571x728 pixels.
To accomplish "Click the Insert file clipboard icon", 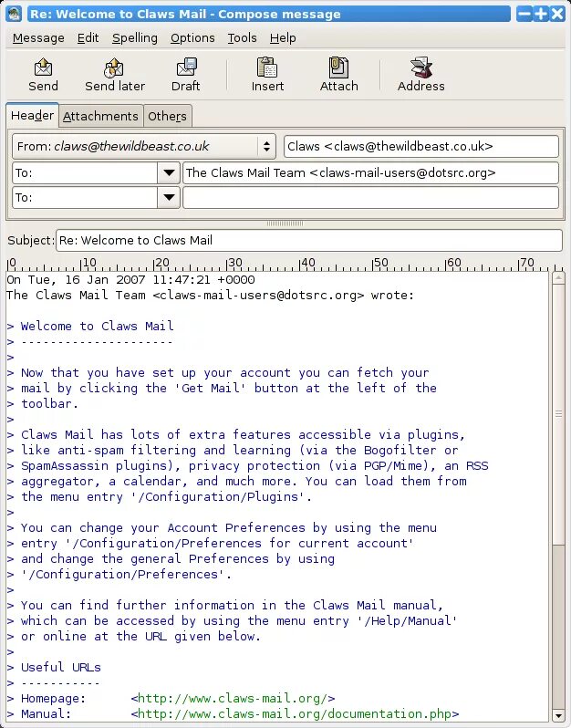I will [x=267, y=68].
